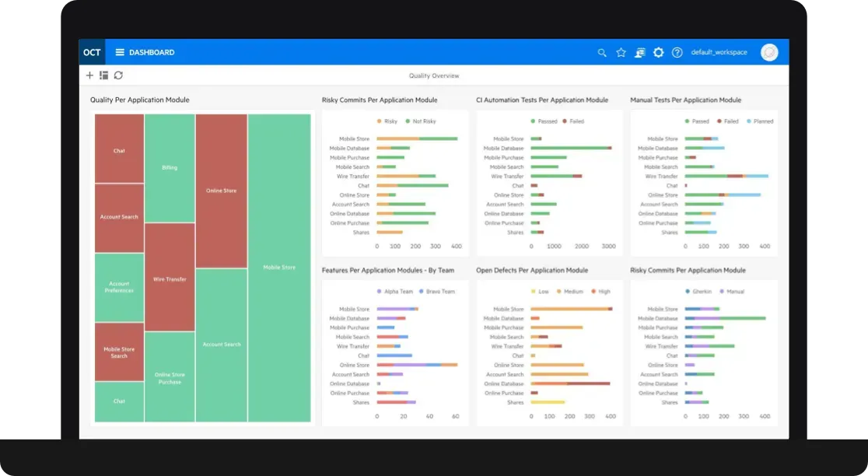Click the DASHBOARD header title

152,52
